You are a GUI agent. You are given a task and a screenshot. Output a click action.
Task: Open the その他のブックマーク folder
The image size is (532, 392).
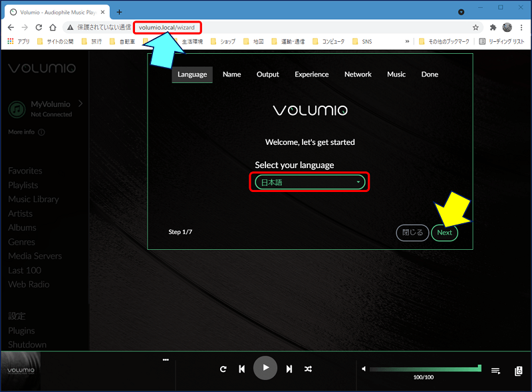[x=444, y=41]
